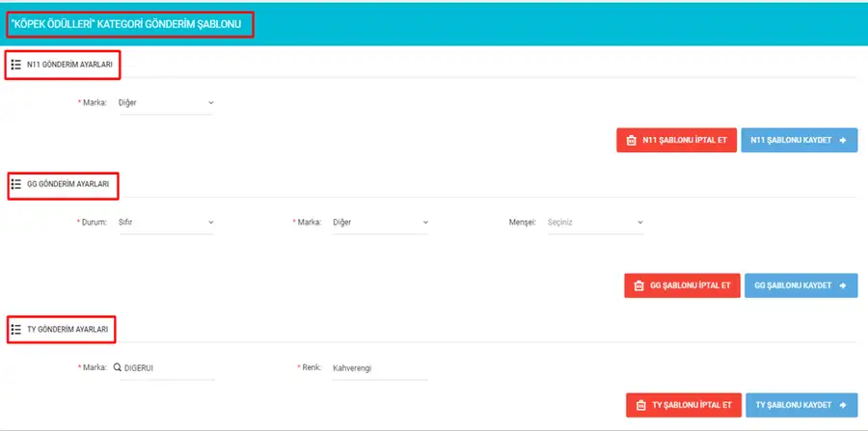Click the TY Gönderim Ayarları list icon
The image size is (868, 431).
pyautogui.click(x=16, y=329)
